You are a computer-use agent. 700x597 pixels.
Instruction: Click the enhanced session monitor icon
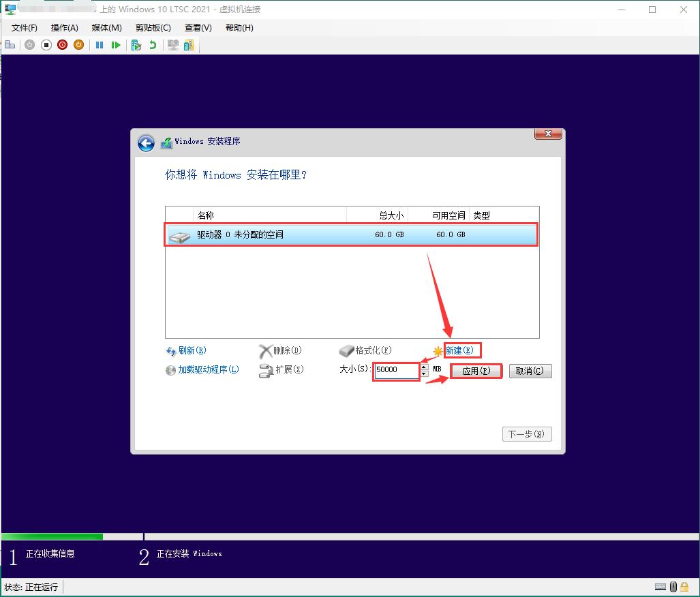coord(173,45)
